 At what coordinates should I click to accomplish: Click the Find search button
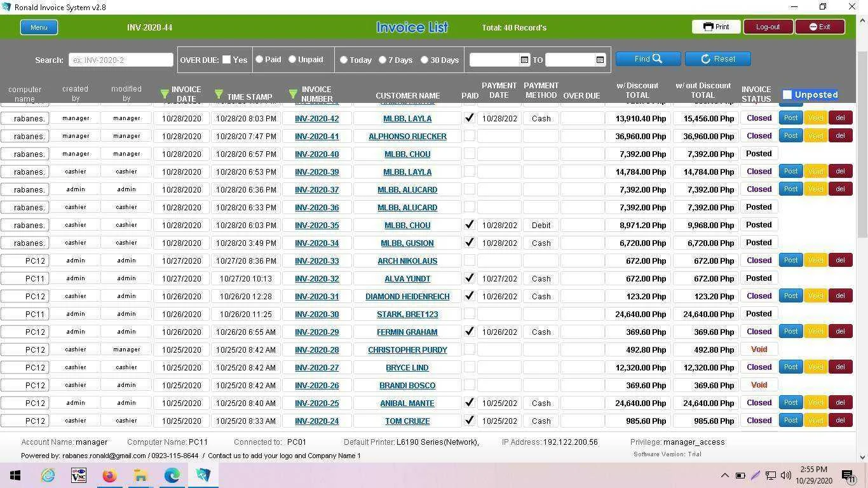[x=648, y=58]
